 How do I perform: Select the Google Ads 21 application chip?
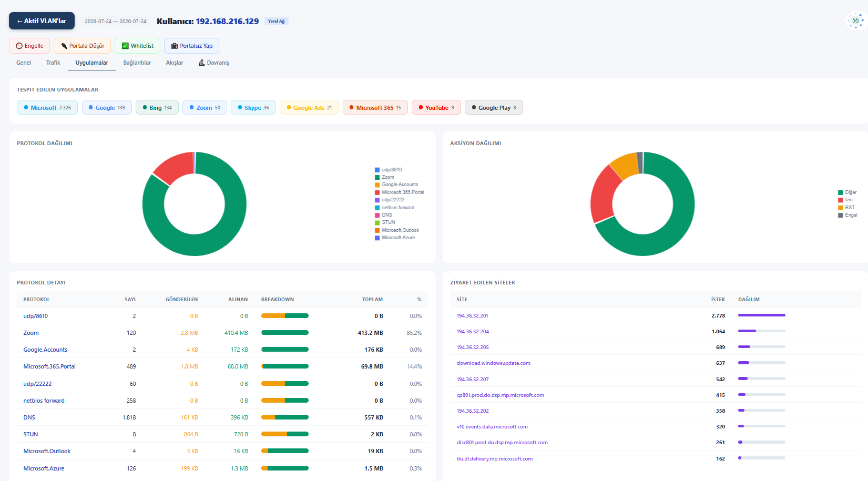click(x=309, y=107)
